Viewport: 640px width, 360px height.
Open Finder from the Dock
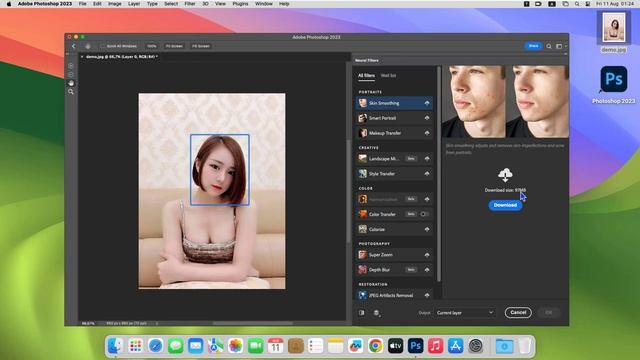[x=116, y=346]
